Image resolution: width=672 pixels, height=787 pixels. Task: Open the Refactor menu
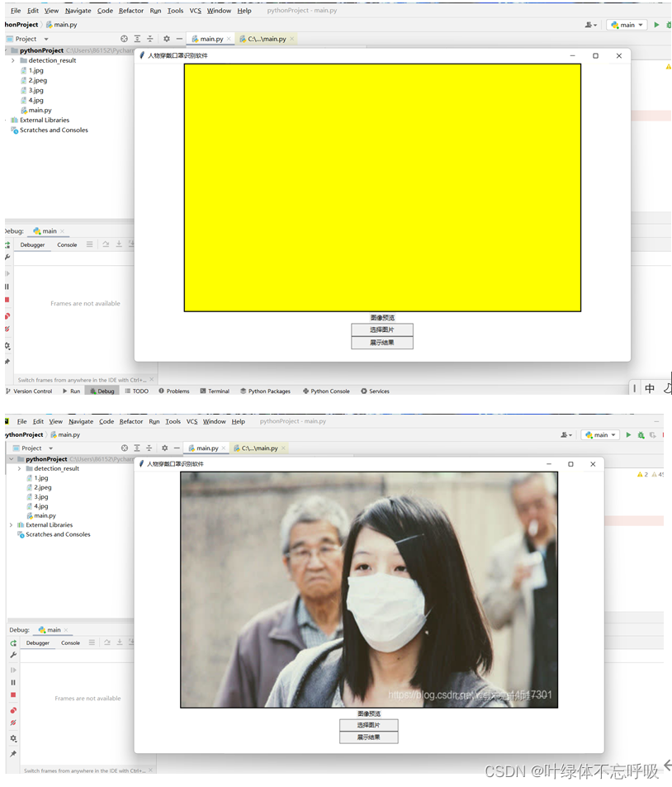[x=131, y=11]
